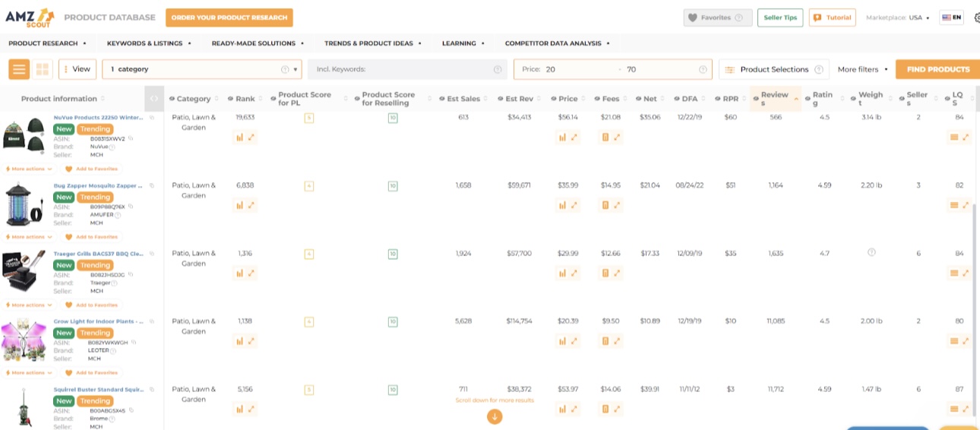Hide Price column via eye icon
This screenshot has width=980, height=430.
pos(555,99)
